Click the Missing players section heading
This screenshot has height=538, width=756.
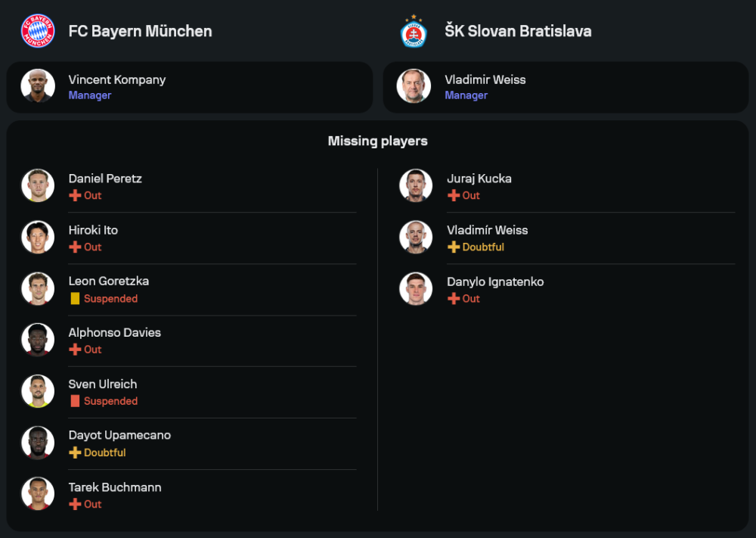pyautogui.click(x=377, y=141)
